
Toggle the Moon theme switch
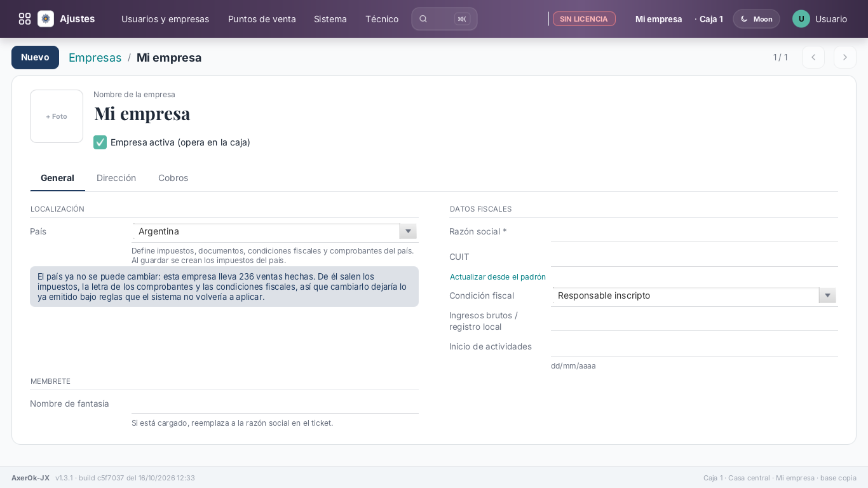pos(756,19)
